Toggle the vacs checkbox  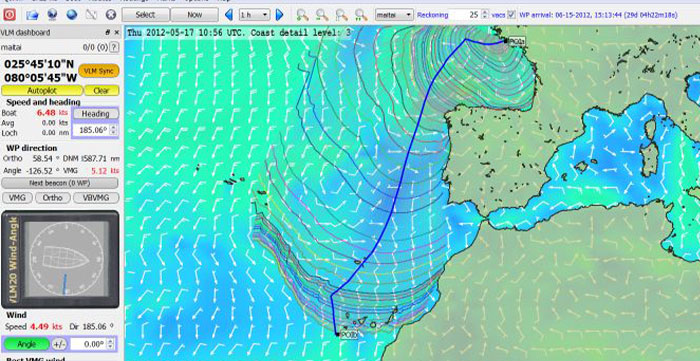coord(512,15)
